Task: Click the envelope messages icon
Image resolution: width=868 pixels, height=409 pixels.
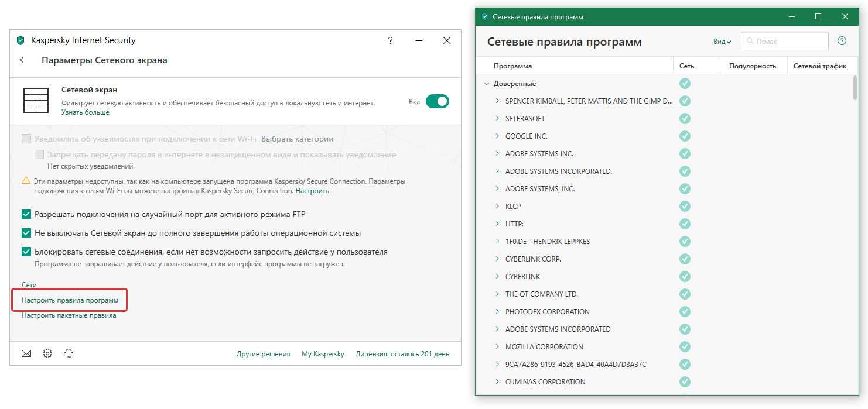Action: (x=26, y=353)
